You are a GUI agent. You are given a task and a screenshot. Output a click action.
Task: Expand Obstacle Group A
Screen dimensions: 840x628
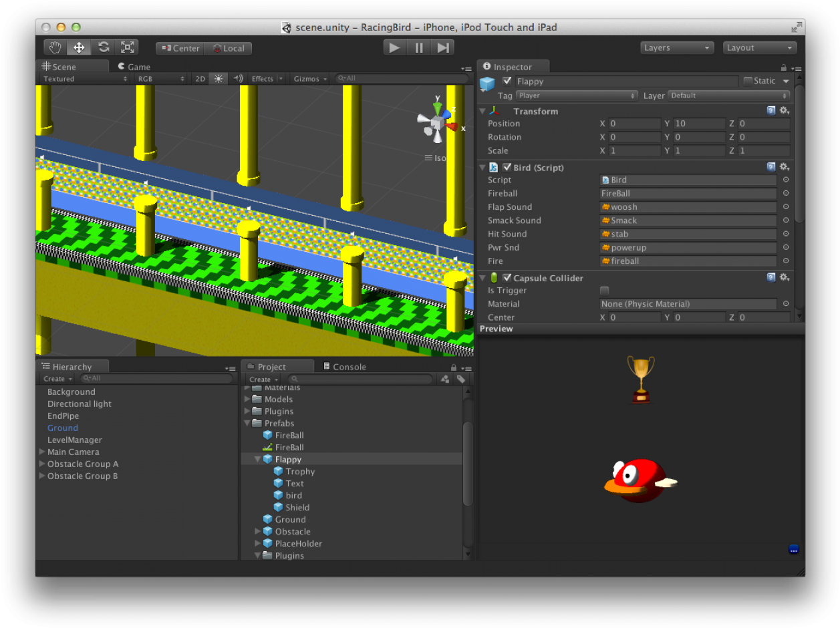click(x=42, y=464)
